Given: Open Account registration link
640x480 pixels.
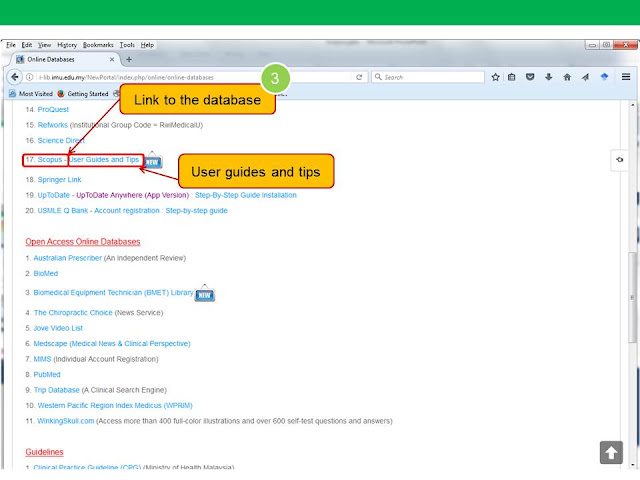Looking at the screenshot, I should pyautogui.click(x=127, y=211).
